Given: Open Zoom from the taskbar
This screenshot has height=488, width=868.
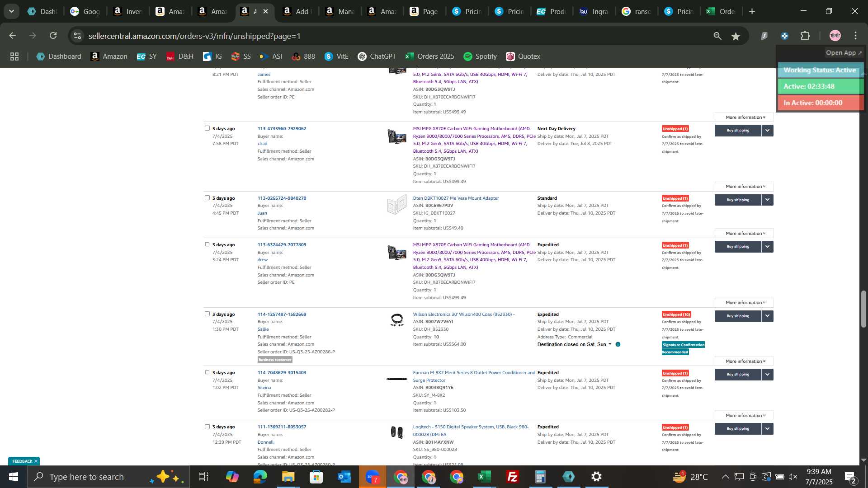Looking at the screenshot, I should pos(373,477).
